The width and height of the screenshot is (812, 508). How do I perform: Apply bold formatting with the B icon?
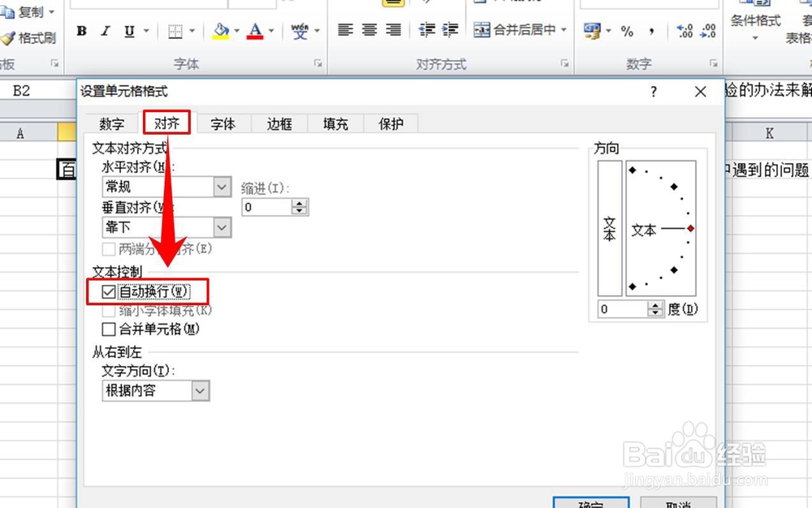coord(81,30)
